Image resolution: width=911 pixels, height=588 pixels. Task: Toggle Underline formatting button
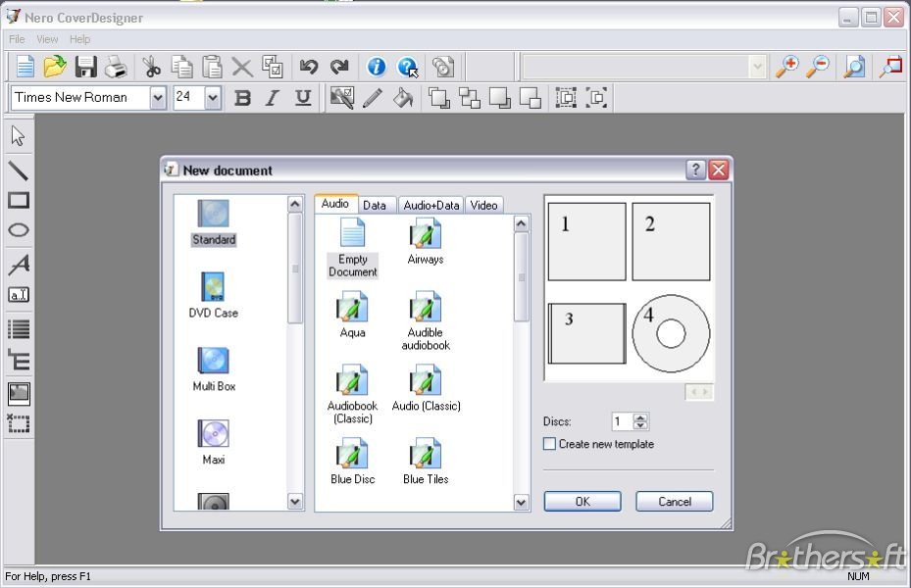(x=303, y=98)
